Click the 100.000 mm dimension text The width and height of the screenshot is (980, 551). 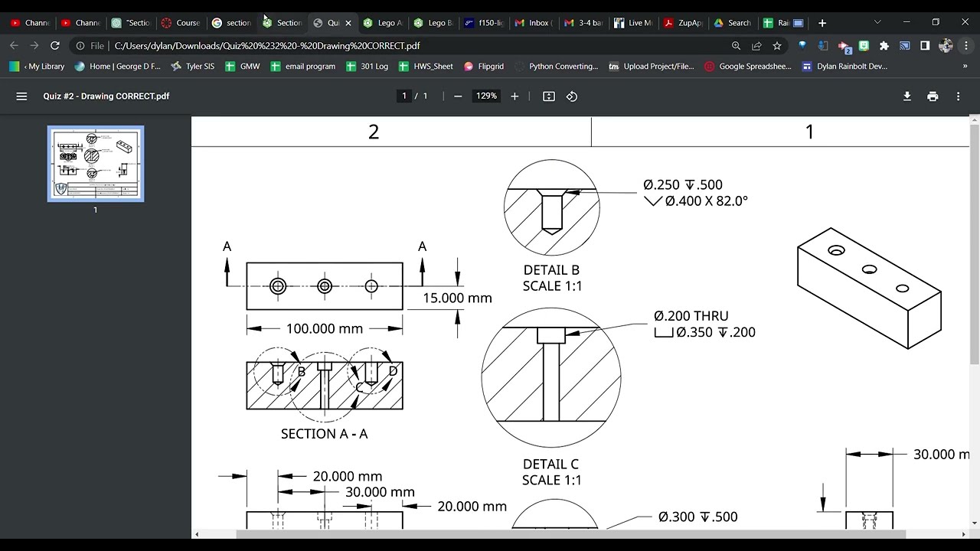(325, 328)
